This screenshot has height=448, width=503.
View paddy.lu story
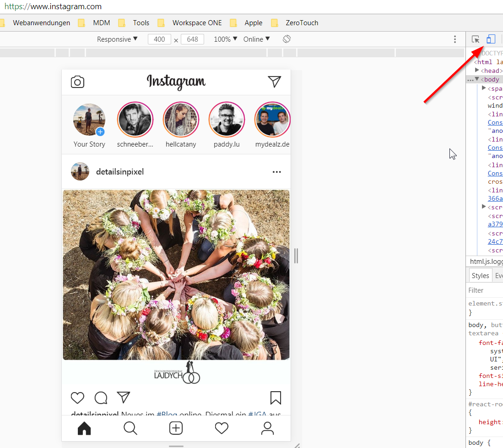227,120
